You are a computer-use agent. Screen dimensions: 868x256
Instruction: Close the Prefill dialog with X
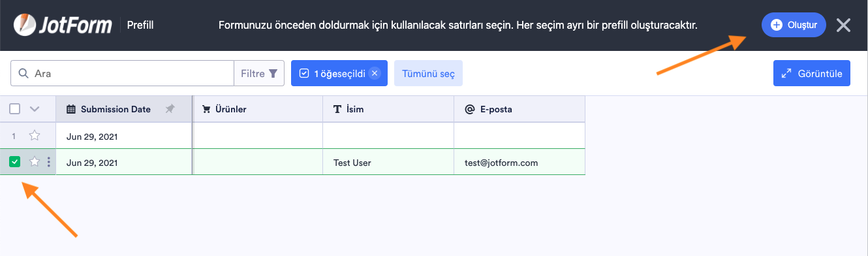(843, 25)
